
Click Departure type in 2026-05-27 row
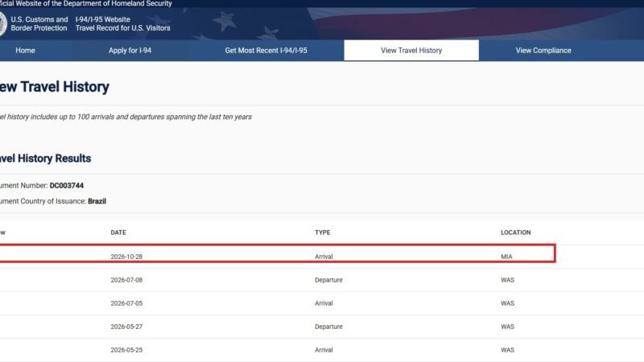coord(328,327)
